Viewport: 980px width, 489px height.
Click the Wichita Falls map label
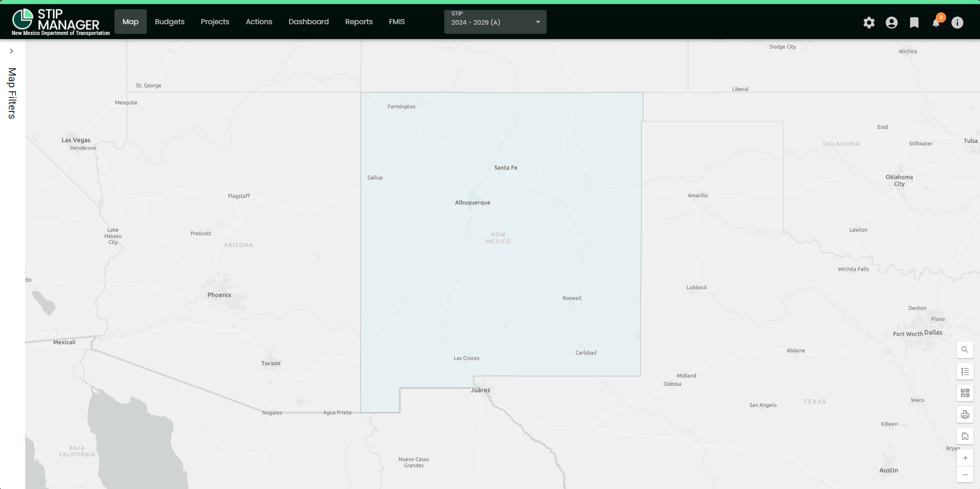click(853, 269)
